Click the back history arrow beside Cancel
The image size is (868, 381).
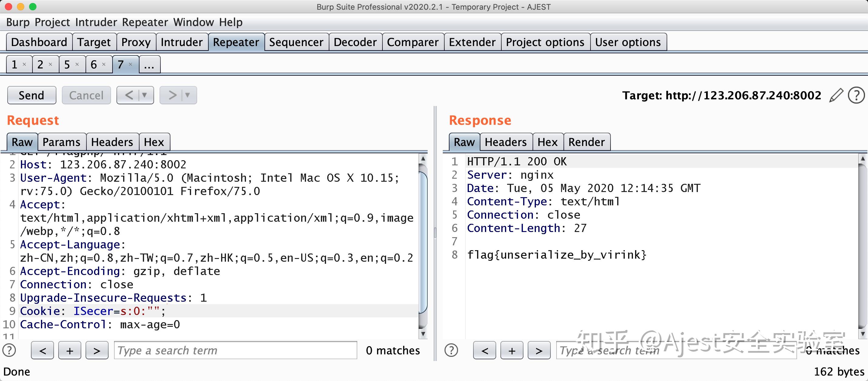[x=130, y=95]
